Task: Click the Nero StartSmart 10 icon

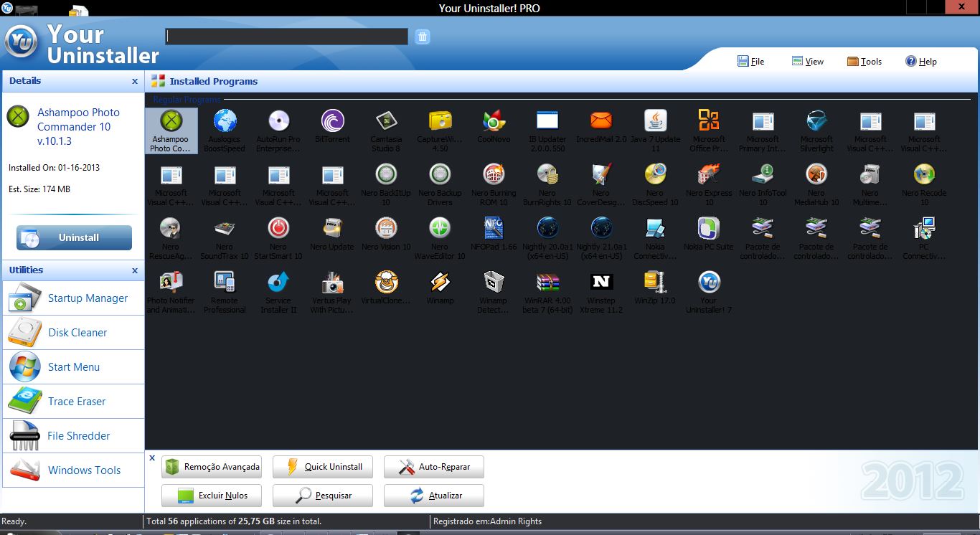Action: point(278,229)
